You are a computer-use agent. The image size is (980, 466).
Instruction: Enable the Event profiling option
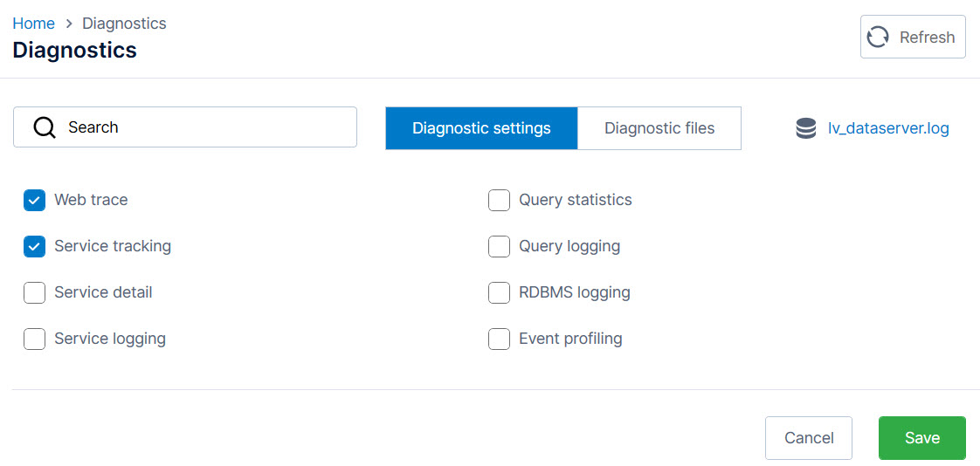coord(499,339)
